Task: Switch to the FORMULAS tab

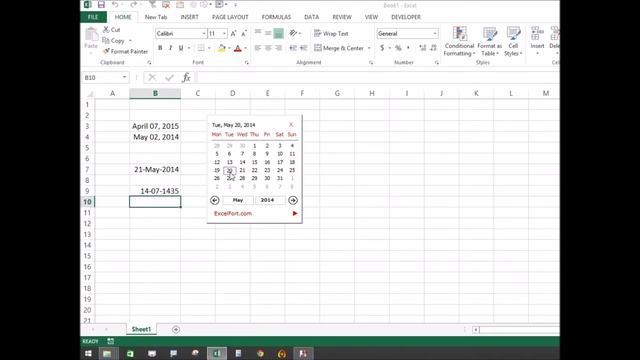Action: point(276,17)
